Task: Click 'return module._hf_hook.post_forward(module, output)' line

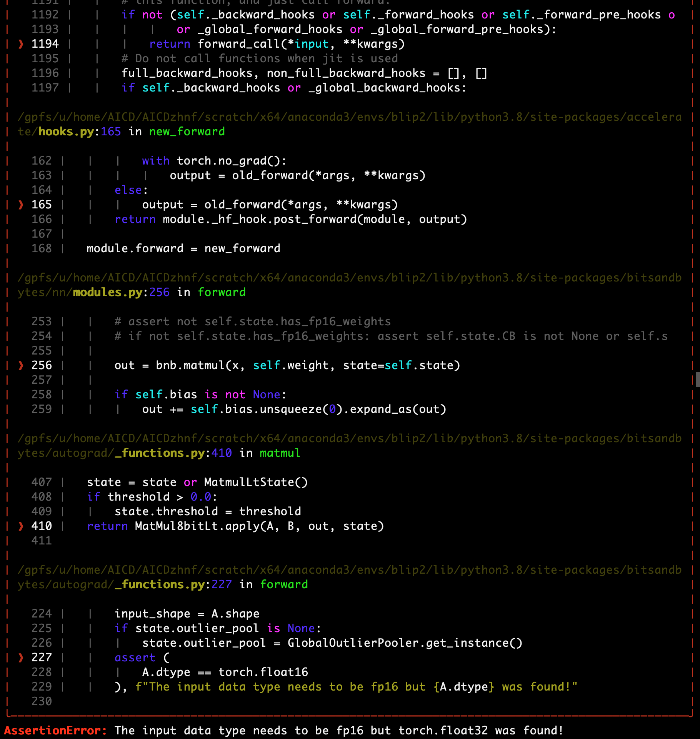Action: 291,219
